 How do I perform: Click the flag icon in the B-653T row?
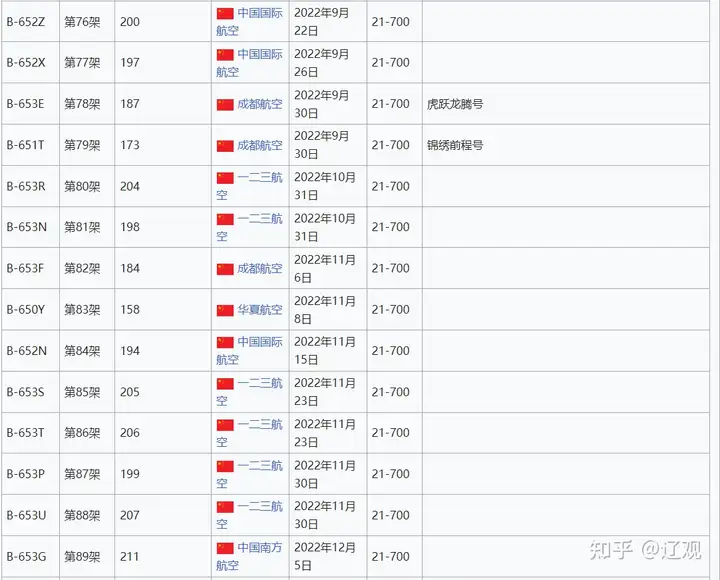(x=225, y=425)
